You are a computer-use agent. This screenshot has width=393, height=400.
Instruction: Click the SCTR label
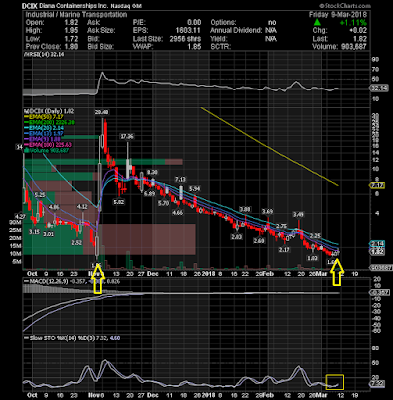click(220, 46)
